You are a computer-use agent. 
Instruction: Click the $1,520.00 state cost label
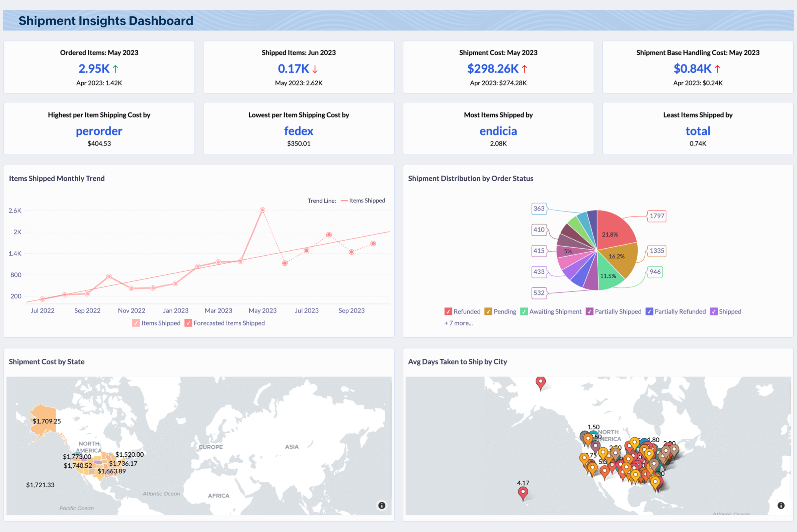coord(130,454)
